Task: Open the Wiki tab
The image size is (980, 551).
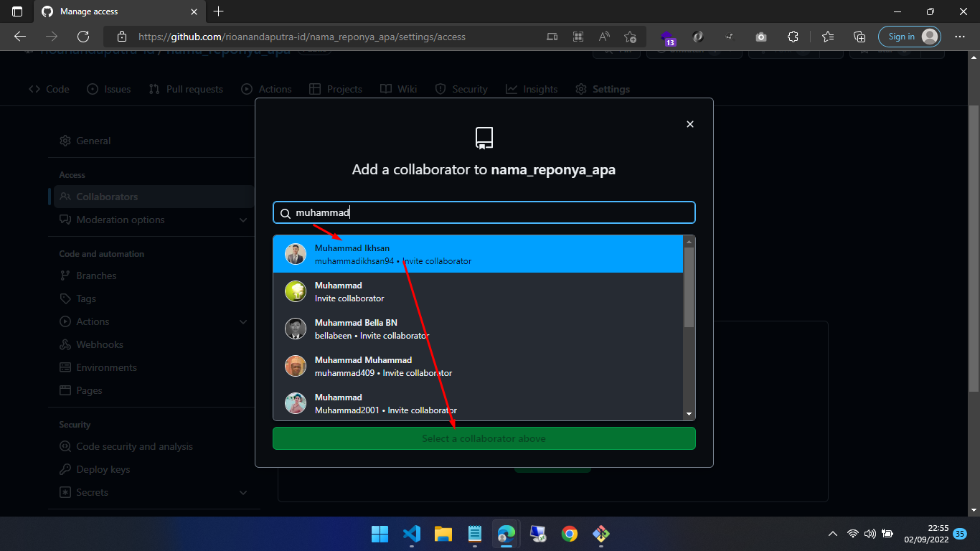Action: 398,89
